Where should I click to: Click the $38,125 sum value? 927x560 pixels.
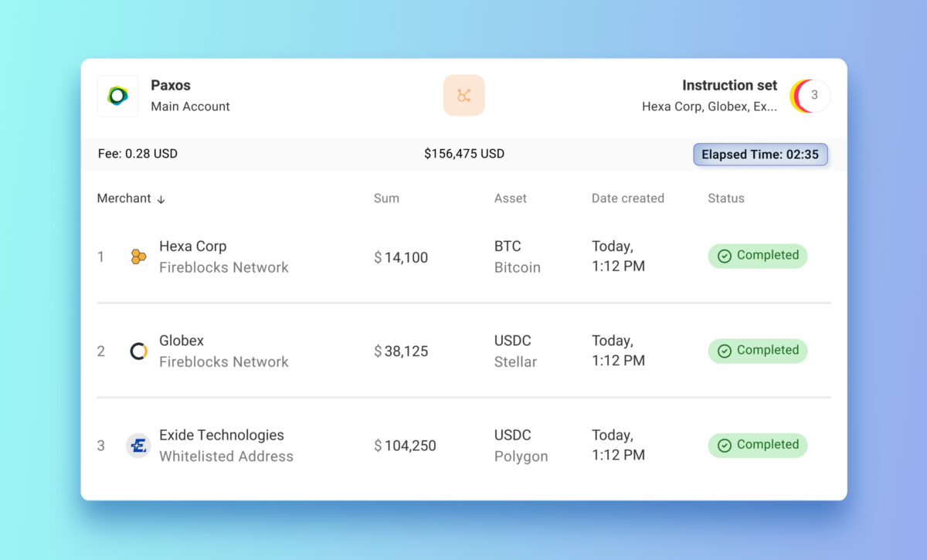(x=401, y=351)
